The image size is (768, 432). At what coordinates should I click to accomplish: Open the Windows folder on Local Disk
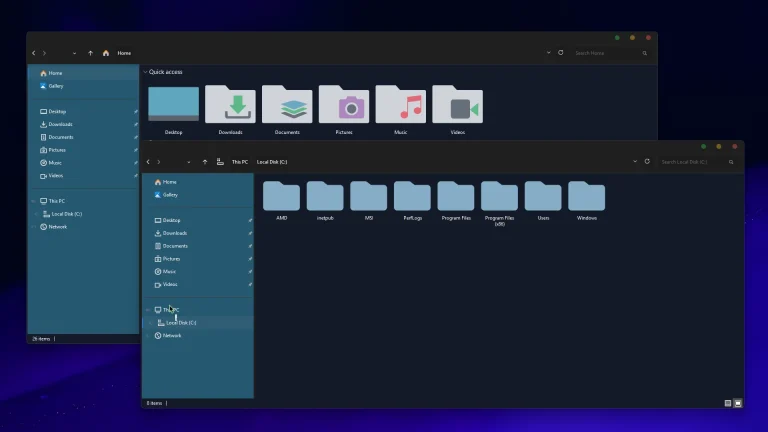pyautogui.click(x=586, y=197)
